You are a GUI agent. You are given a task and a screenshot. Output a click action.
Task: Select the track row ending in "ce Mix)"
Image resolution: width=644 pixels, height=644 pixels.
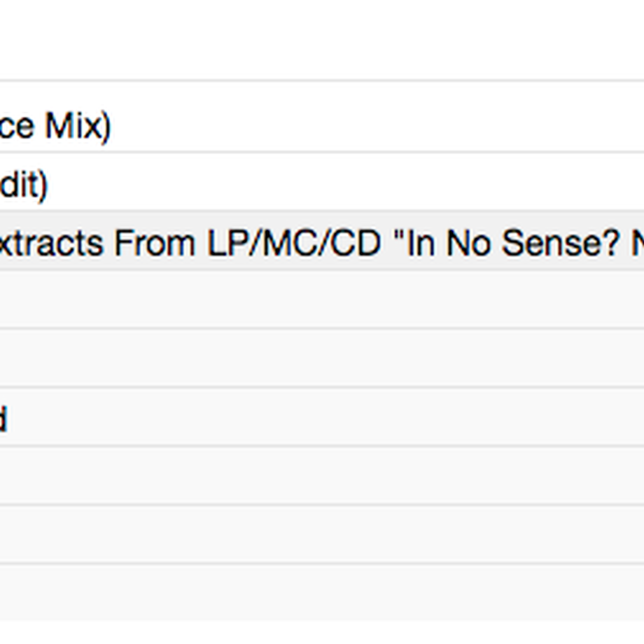point(322,117)
